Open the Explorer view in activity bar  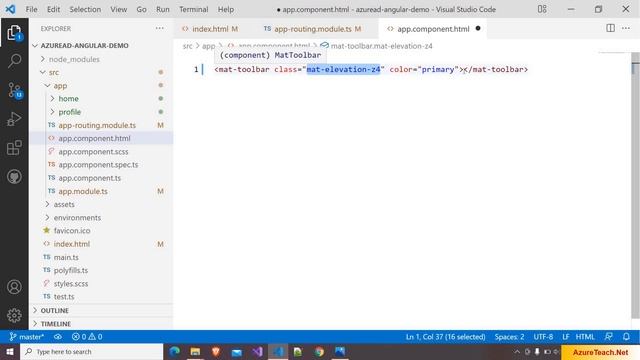14,32
